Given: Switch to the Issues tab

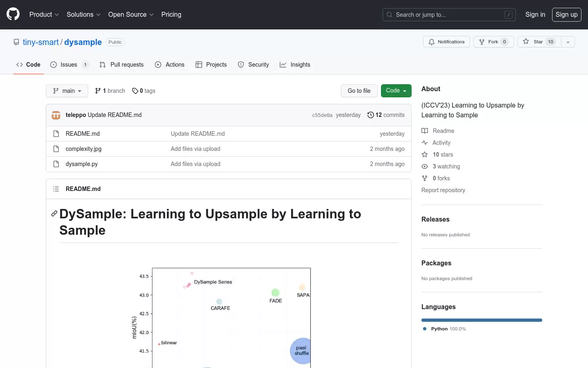Looking at the screenshot, I should click(69, 65).
